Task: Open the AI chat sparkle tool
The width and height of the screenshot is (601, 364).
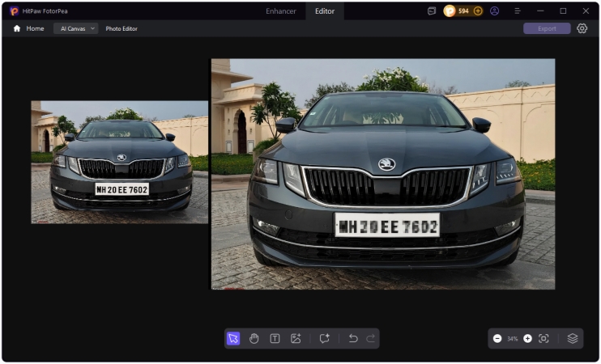Action: coord(324,338)
